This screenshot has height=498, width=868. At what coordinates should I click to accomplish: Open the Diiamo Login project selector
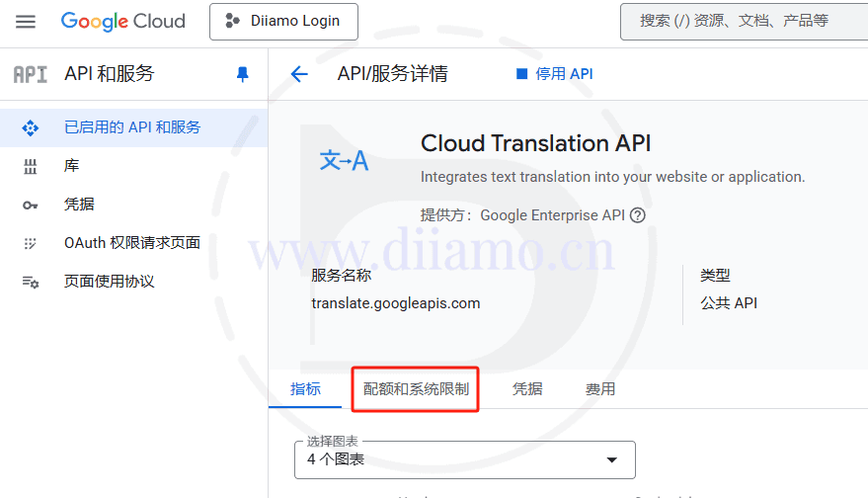(283, 21)
